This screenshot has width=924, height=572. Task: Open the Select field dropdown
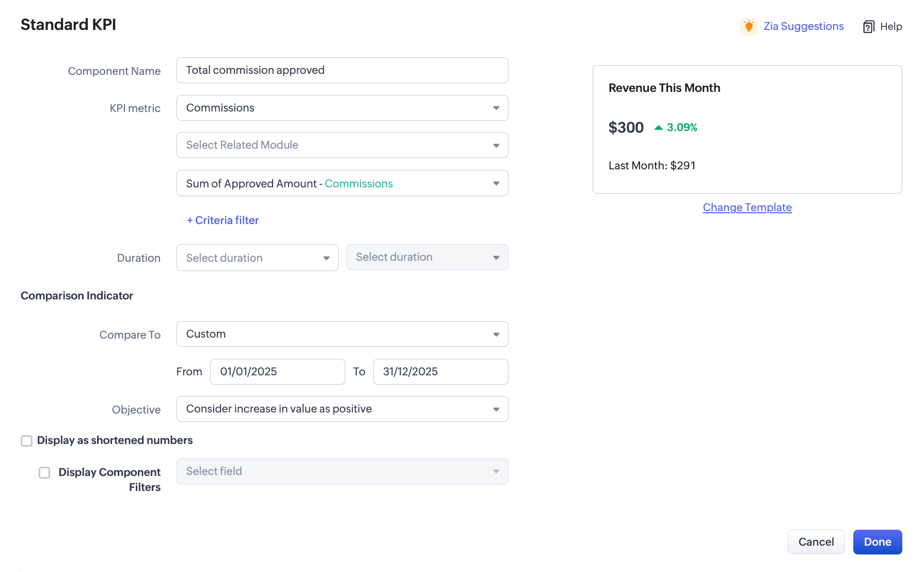click(342, 471)
